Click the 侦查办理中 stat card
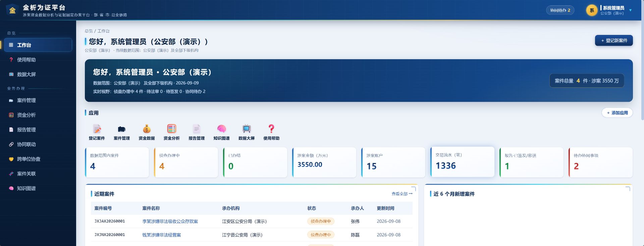 pyautogui.click(x=186, y=162)
